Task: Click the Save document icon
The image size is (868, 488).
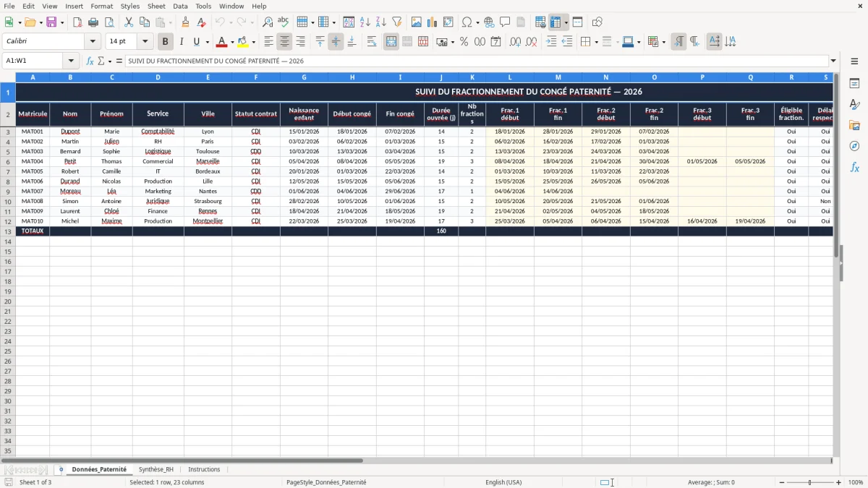Action: [51, 22]
